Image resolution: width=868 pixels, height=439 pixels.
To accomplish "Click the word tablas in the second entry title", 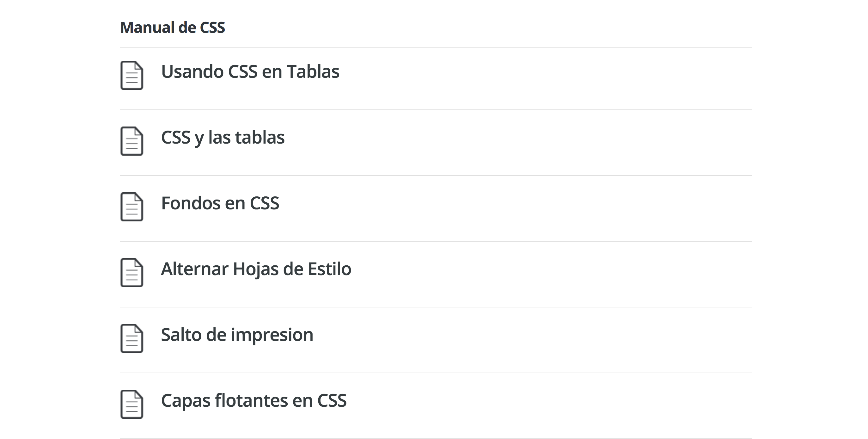I will point(260,138).
